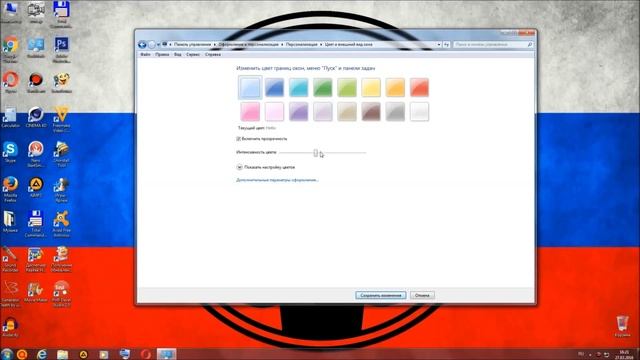Select the light sky-blue color swatch
640x360 pixels.
tap(250, 87)
